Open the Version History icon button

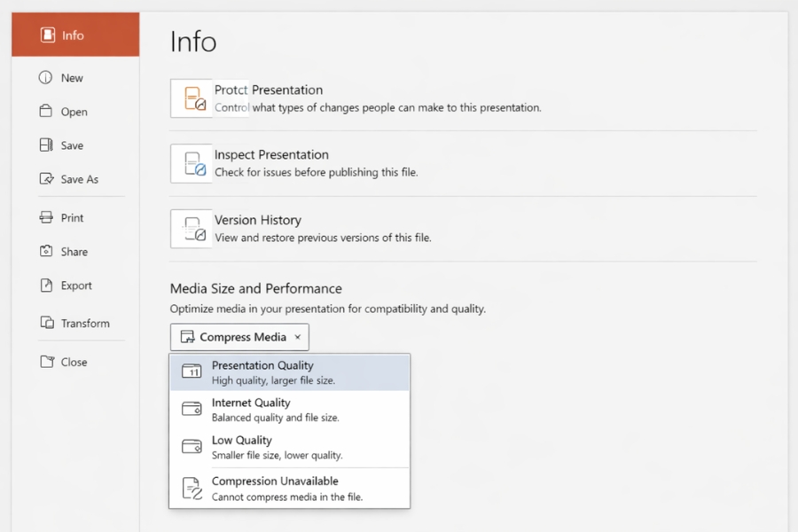[192, 229]
